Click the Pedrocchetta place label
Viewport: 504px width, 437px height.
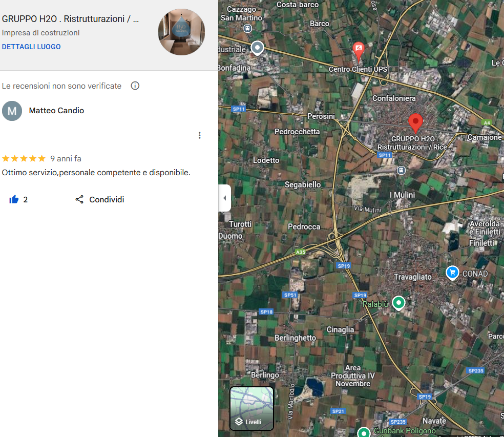pos(297,132)
